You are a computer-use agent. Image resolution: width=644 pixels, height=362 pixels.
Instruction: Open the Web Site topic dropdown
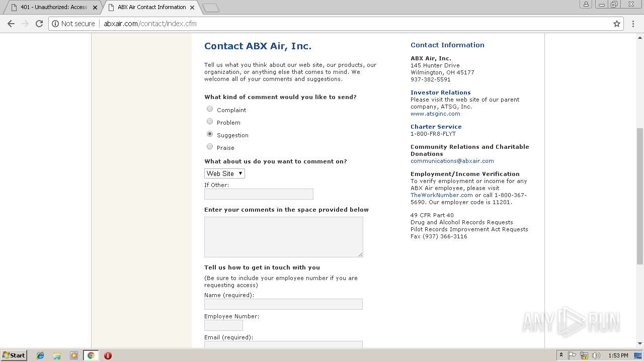tap(224, 173)
